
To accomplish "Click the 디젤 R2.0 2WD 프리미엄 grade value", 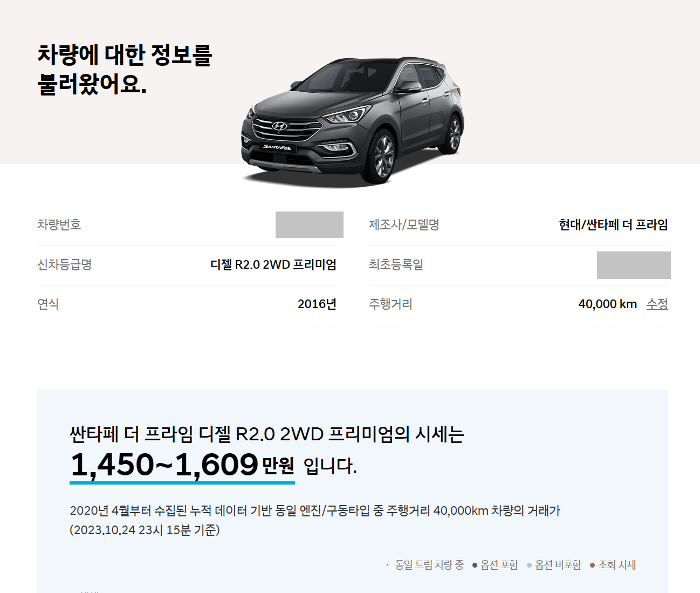I will [273, 264].
